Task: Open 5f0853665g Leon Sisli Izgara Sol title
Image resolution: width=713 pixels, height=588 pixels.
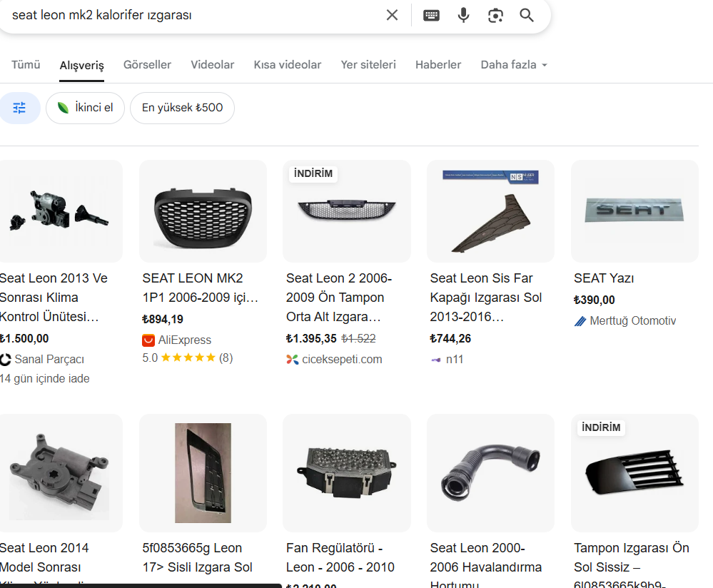Action: coord(198,557)
